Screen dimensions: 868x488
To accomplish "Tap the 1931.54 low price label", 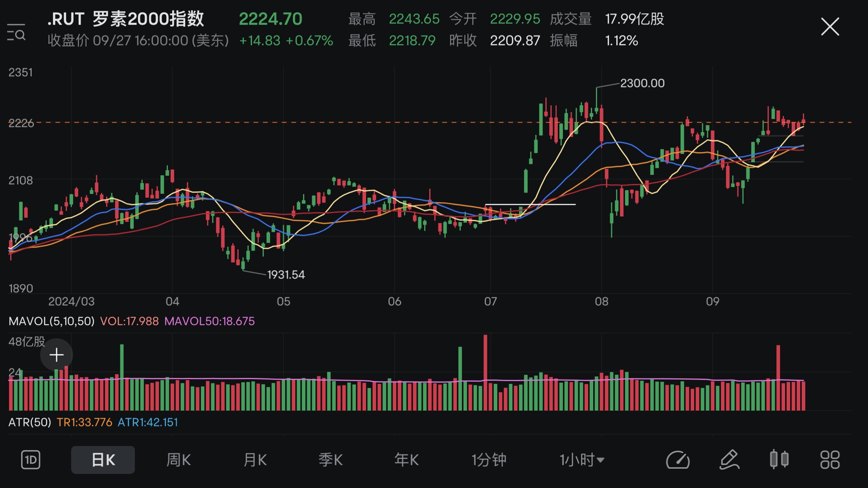I will coord(286,275).
